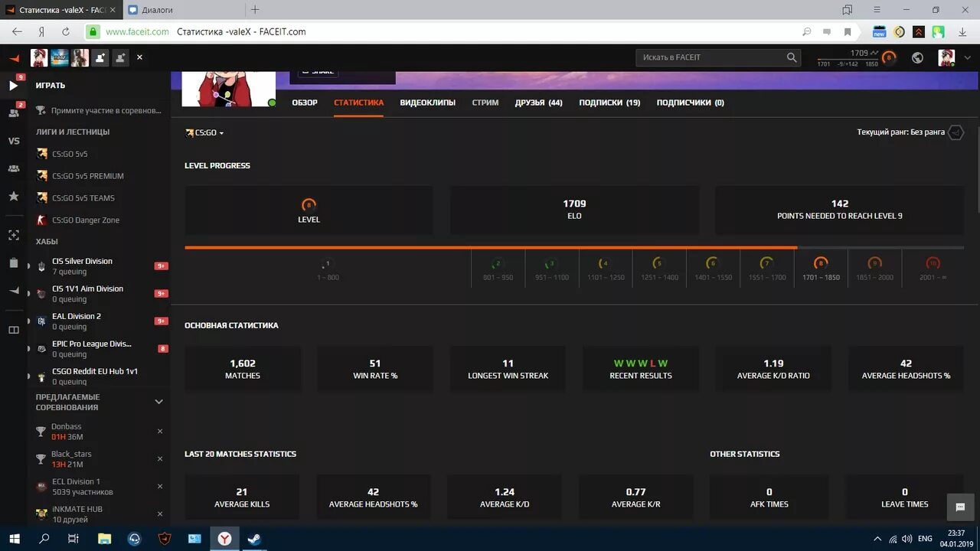
Task: Open the crosshair capture sidebar icon
Action: point(13,235)
